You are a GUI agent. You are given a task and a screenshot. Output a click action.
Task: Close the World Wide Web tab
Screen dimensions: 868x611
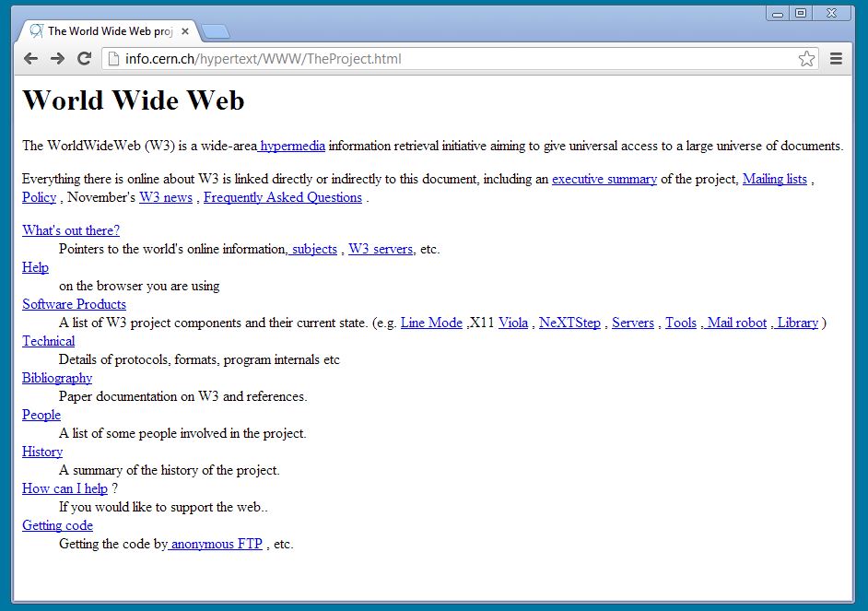pos(185,31)
